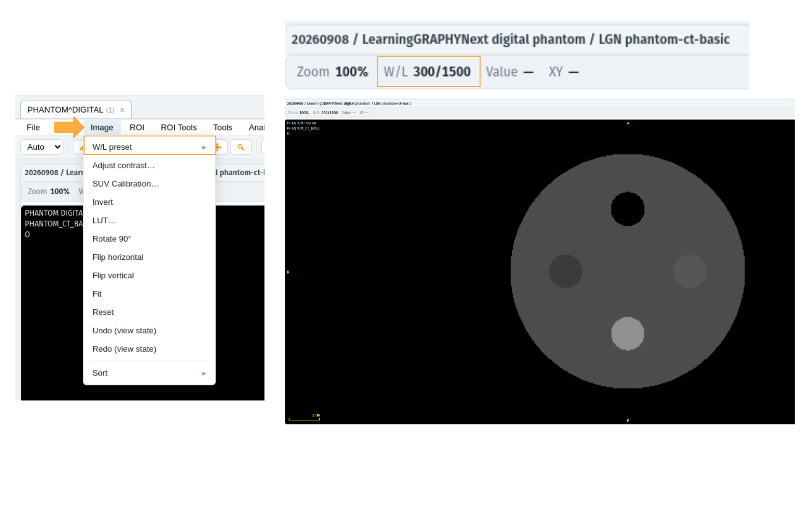This screenshot has width=812, height=506.
Task: Open the ROI Tools menu
Action: (179, 127)
